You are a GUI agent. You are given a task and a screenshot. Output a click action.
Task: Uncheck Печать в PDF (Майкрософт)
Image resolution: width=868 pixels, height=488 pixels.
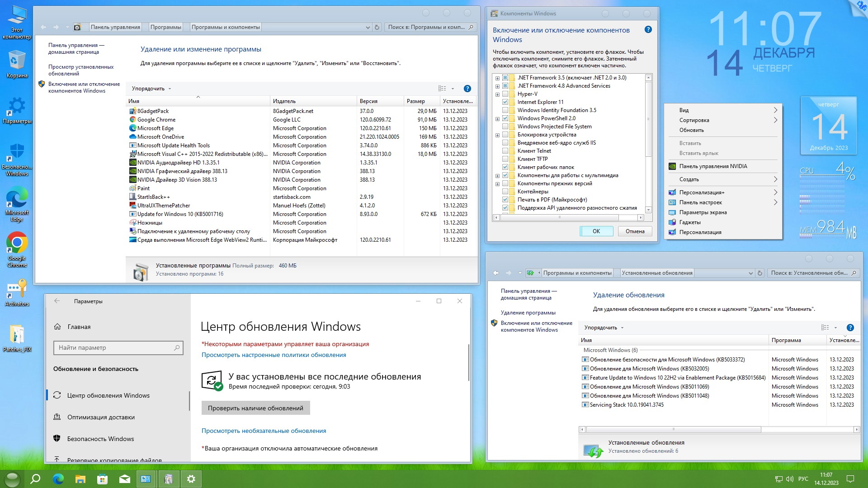pos(505,200)
